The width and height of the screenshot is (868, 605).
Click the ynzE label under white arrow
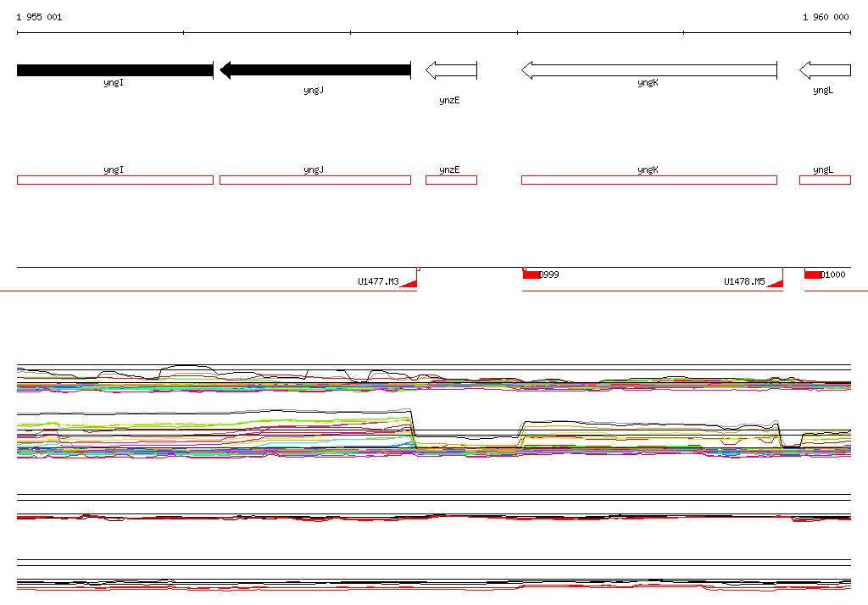[x=449, y=100]
